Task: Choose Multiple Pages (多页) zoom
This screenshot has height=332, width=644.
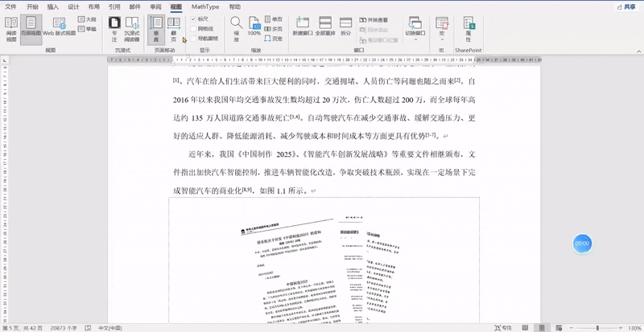Action: pos(274,29)
